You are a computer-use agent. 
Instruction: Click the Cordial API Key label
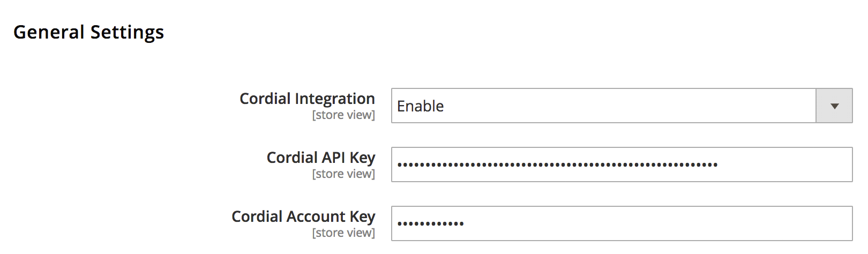[x=321, y=158]
